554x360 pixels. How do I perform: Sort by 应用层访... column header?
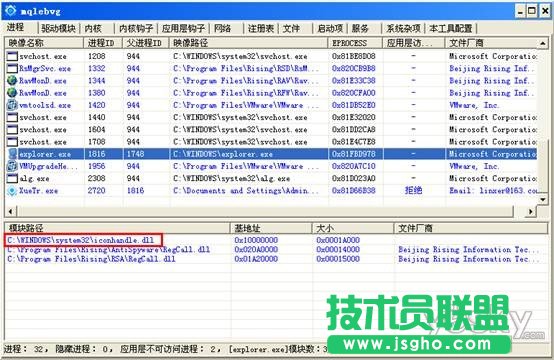(414, 43)
